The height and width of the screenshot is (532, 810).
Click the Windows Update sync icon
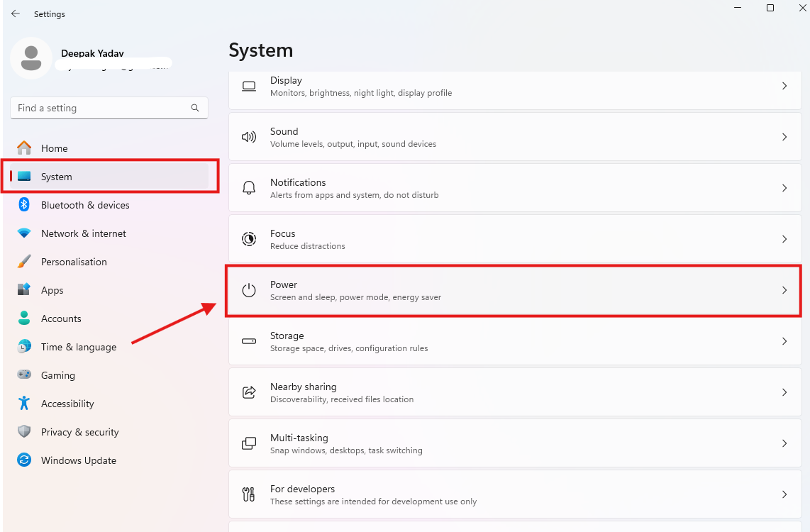24,460
